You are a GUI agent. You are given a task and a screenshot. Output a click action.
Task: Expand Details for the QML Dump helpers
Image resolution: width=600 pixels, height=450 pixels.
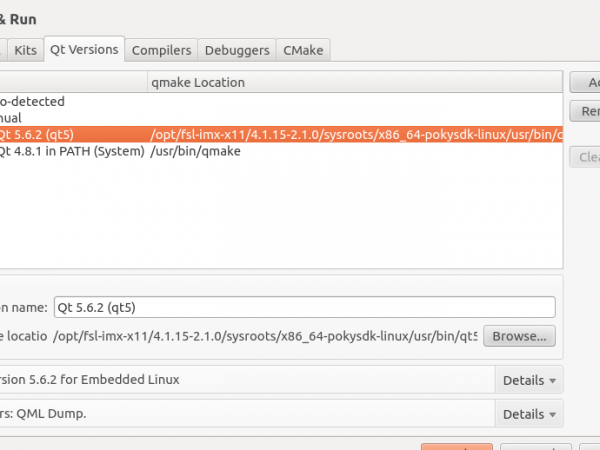pos(529,414)
